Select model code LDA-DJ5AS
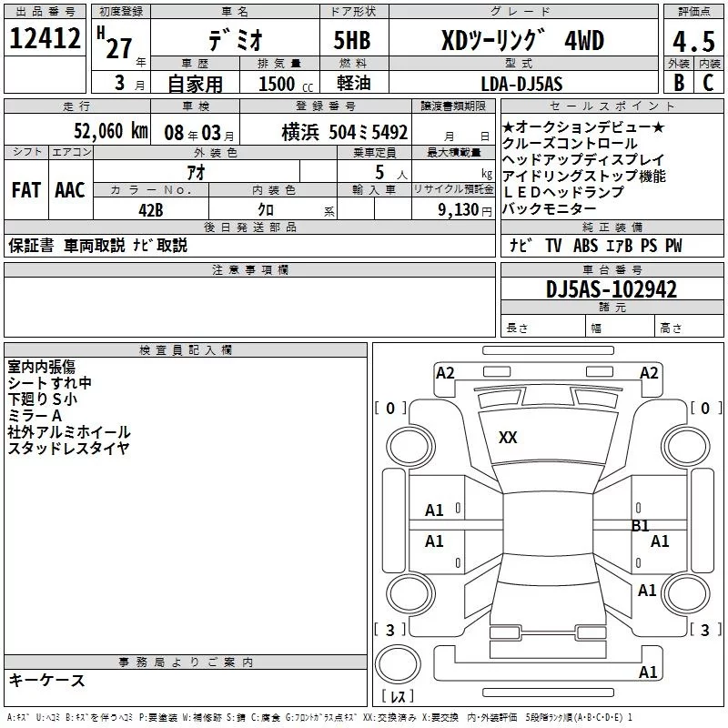Screen dimensions: 728x728 point(521,84)
